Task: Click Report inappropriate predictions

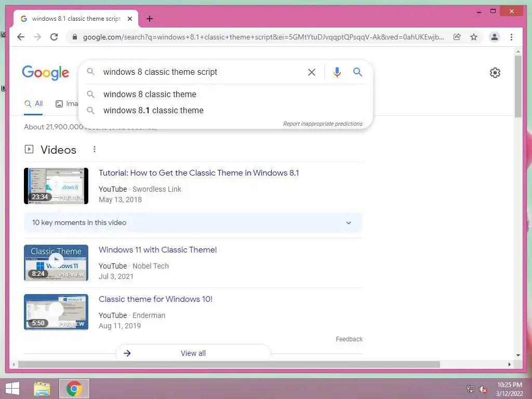Action: point(323,124)
